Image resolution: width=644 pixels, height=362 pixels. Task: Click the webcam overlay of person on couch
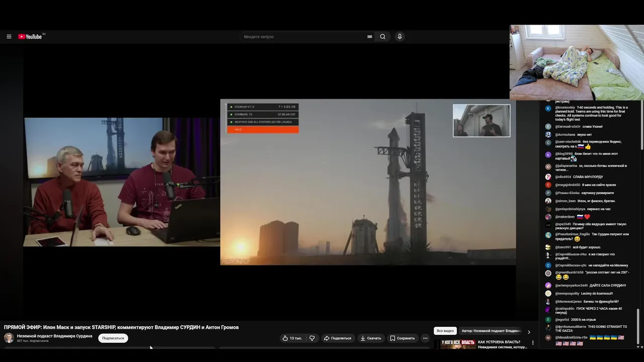(x=577, y=62)
